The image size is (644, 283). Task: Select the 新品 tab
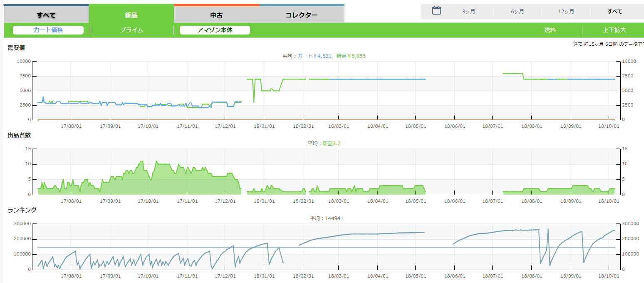tap(131, 15)
